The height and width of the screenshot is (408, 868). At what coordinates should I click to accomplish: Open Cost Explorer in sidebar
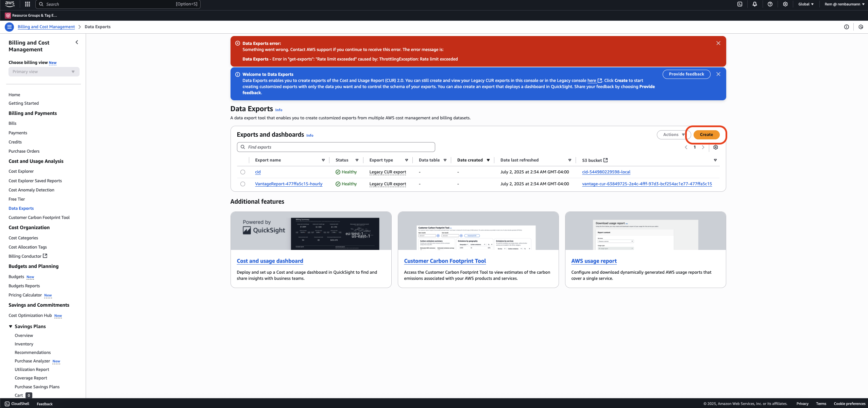pyautogui.click(x=21, y=171)
